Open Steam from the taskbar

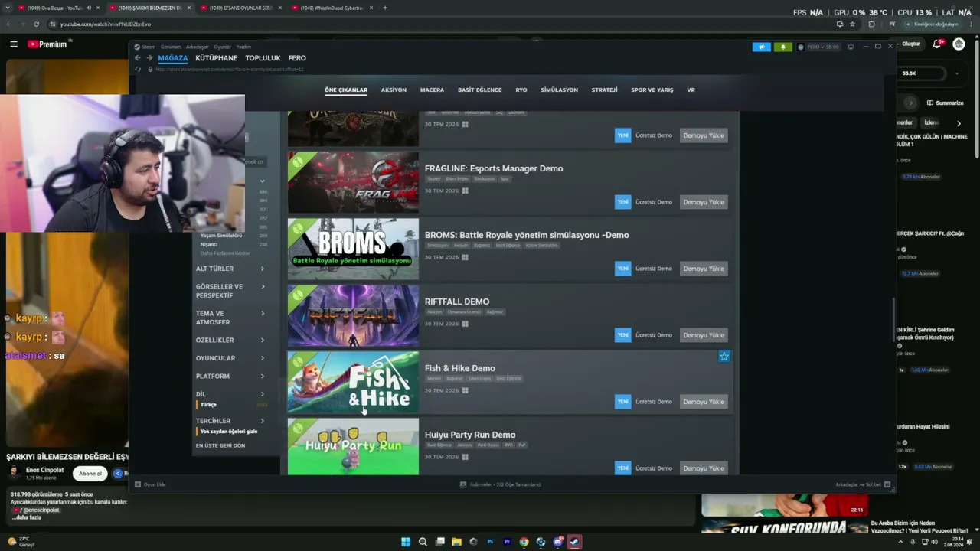coord(574,542)
